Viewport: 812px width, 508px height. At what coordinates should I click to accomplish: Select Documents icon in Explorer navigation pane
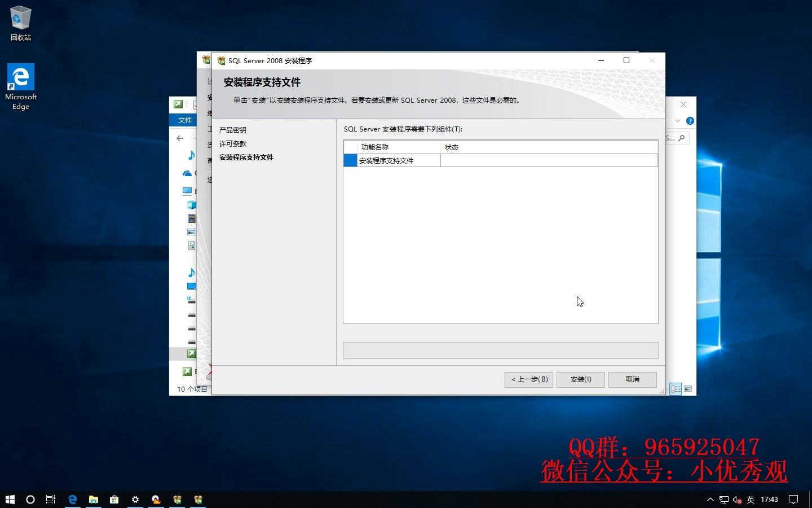click(192, 246)
